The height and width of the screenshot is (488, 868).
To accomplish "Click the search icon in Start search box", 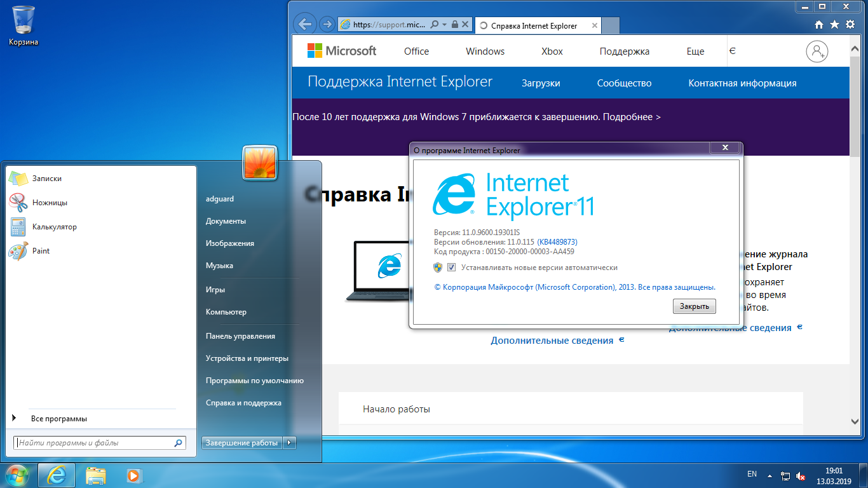I will pyautogui.click(x=178, y=443).
